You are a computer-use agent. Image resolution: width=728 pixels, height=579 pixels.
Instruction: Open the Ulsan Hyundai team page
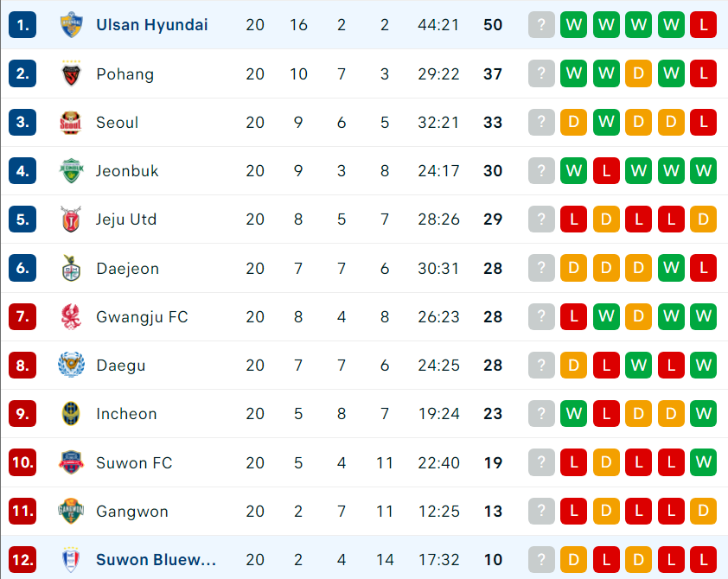click(x=152, y=24)
